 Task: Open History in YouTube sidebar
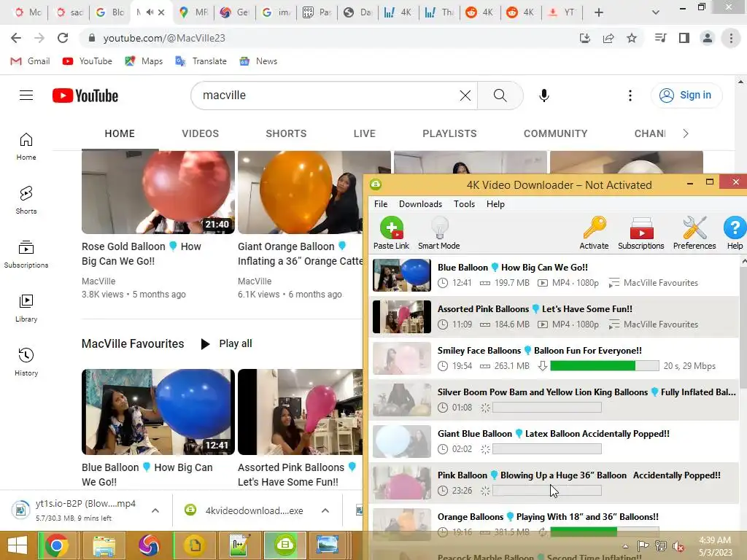26,362
